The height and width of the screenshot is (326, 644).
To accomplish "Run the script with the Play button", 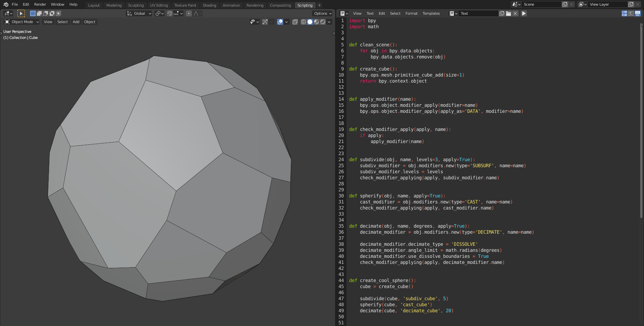I will point(524,13).
